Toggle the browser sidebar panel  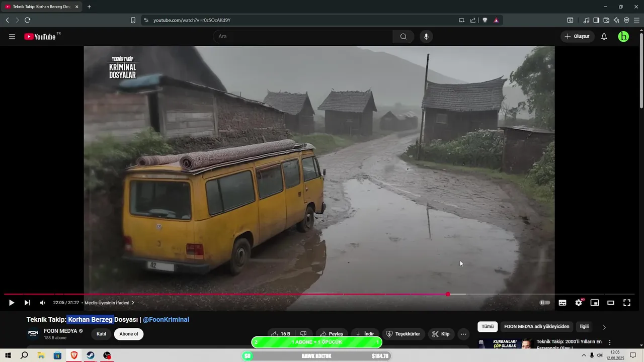pyautogui.click(x=596, y=20)
